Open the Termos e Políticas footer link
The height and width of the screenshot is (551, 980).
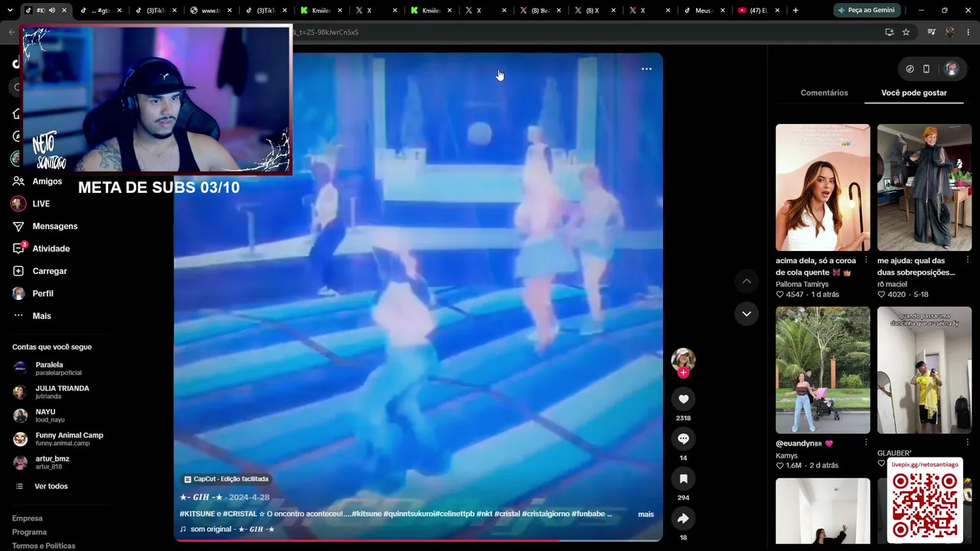(44, 546)
